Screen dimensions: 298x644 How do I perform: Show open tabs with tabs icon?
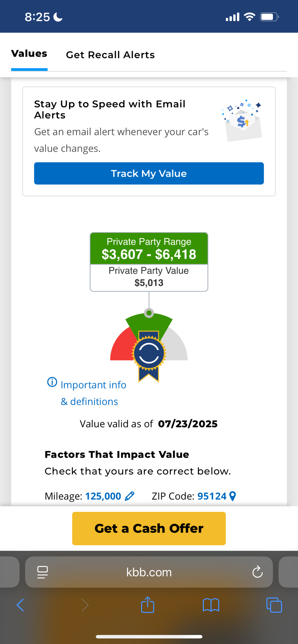point(274,605)
